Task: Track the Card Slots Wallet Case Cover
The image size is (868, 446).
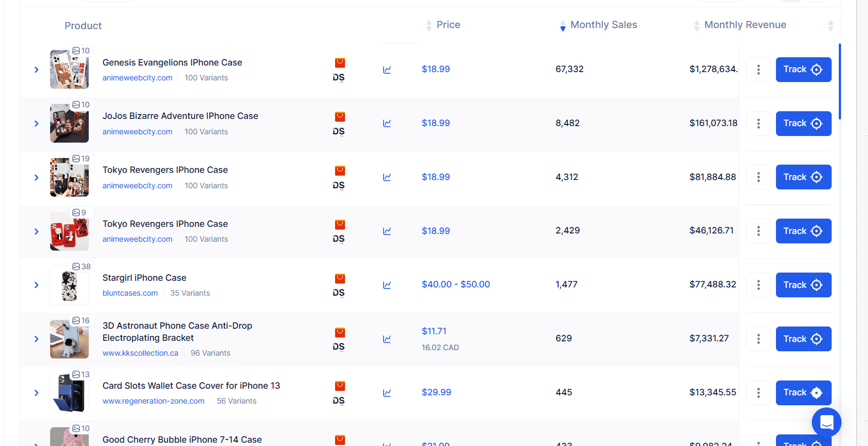Action: (x=804, y=393)
